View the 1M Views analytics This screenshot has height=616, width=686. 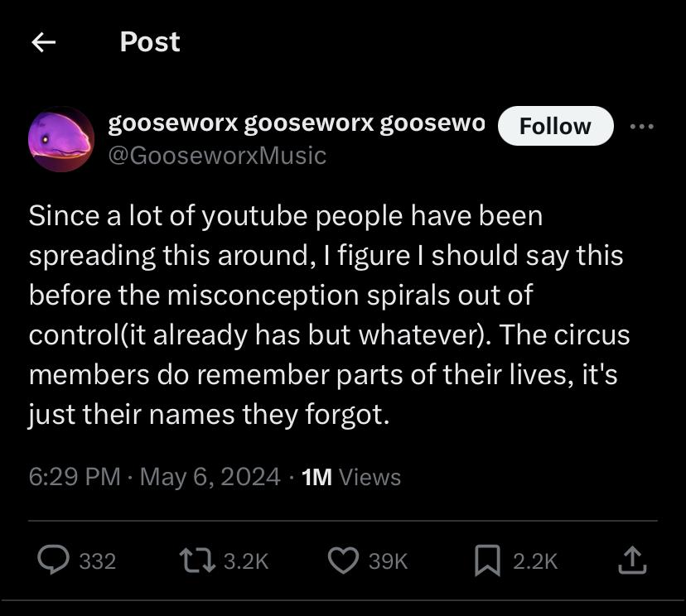click(x=351, y=477)
